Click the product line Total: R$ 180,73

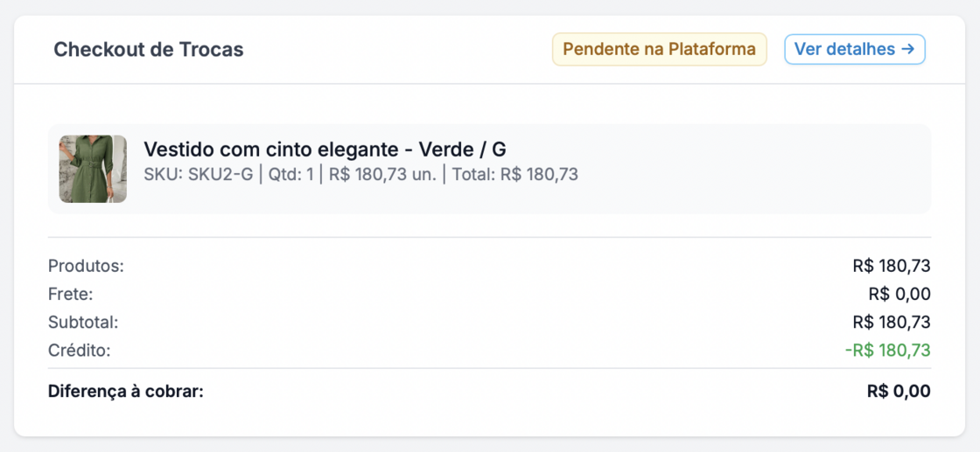pyautogui.click(x=514, y=174)
